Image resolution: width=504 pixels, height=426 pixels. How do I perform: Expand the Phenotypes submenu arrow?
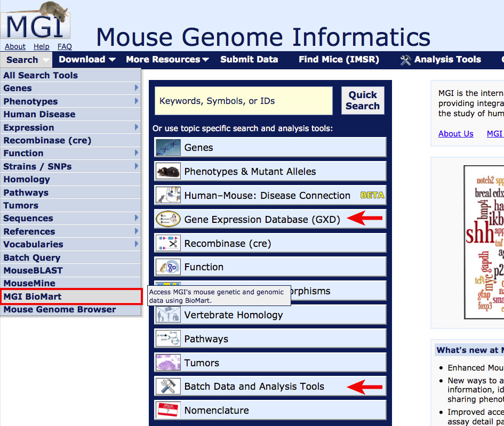[x=137, y=101]
